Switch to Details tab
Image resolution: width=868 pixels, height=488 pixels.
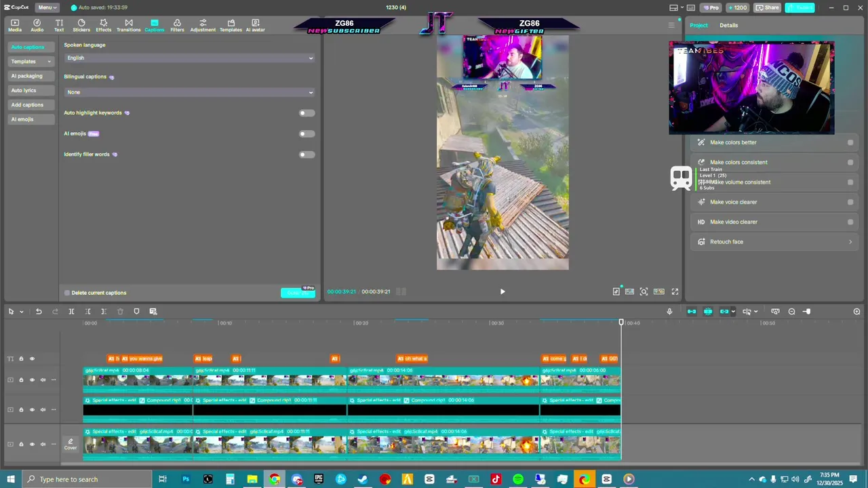click(729, 25)
